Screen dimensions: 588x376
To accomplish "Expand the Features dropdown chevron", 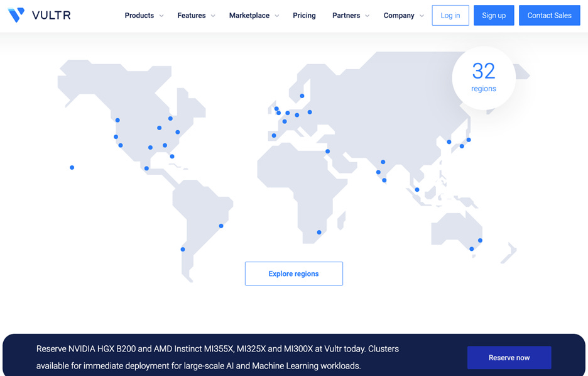I will pyautogui.click(x=213, y=16).
